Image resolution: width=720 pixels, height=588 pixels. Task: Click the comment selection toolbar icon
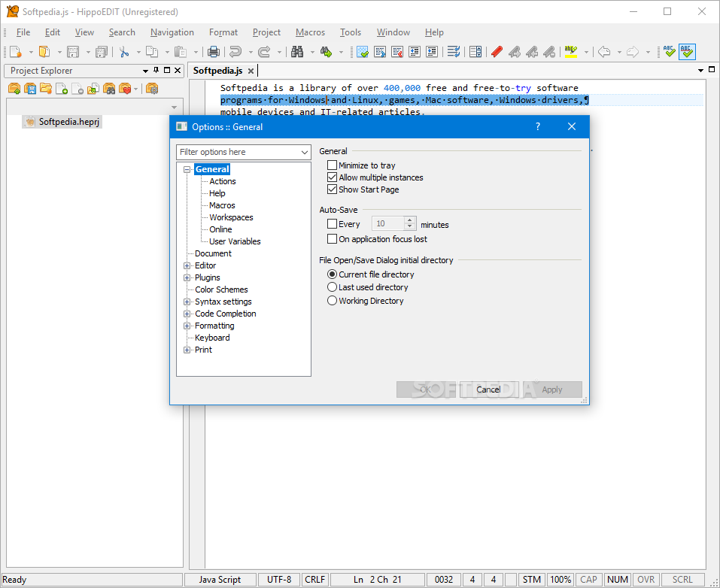[380, 51]
